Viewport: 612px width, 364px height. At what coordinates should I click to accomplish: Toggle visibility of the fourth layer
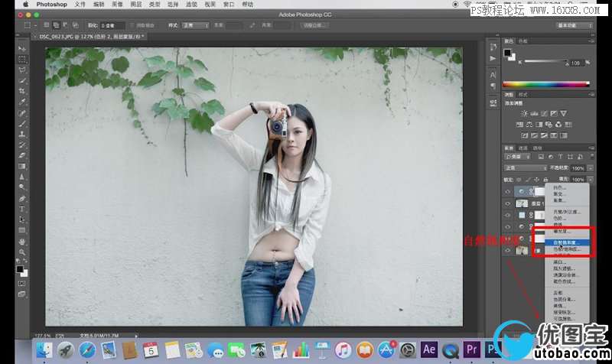click(507, 226)
